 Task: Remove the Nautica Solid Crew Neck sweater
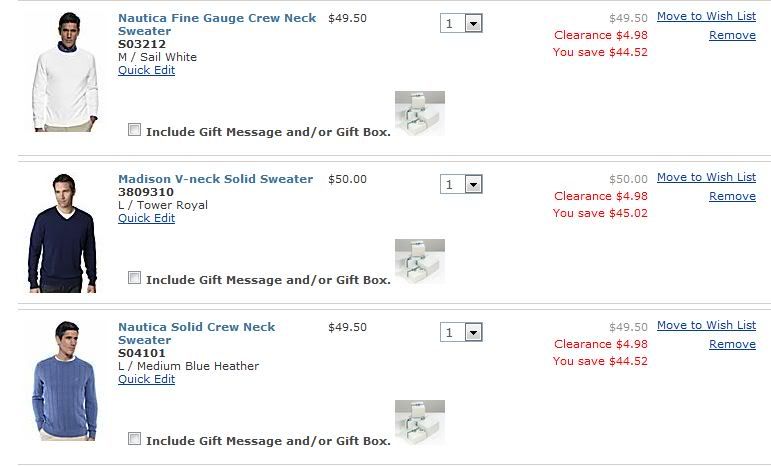[x=732, y=344]
